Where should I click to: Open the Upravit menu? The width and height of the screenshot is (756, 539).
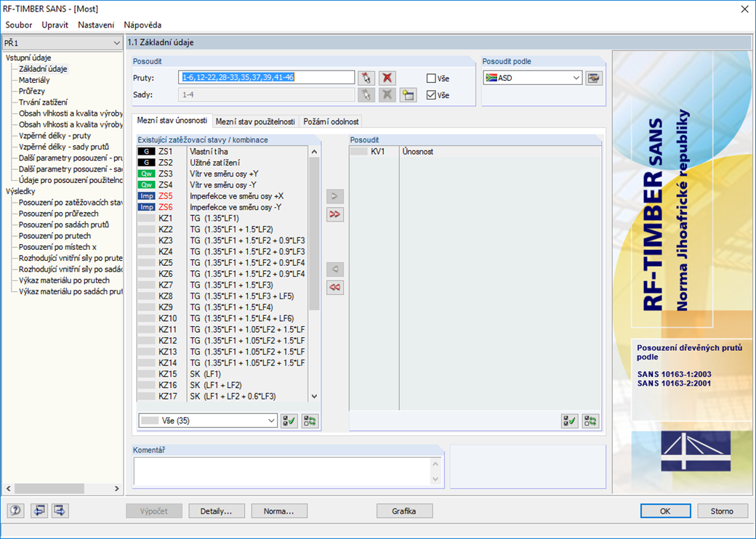click(55, 25)
